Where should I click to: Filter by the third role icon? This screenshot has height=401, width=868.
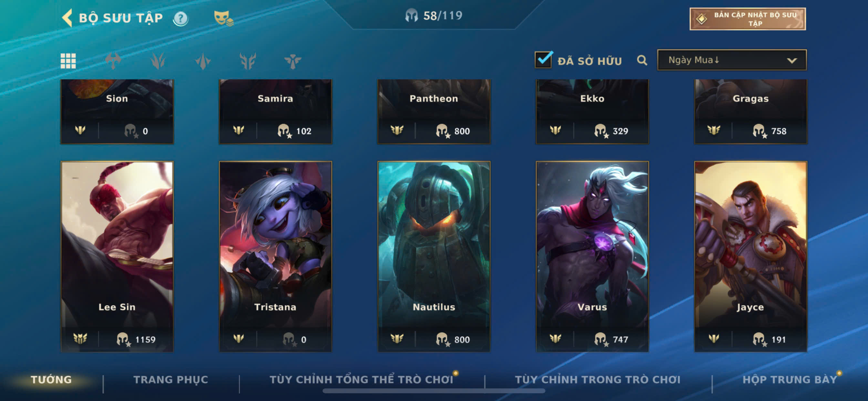203,61
